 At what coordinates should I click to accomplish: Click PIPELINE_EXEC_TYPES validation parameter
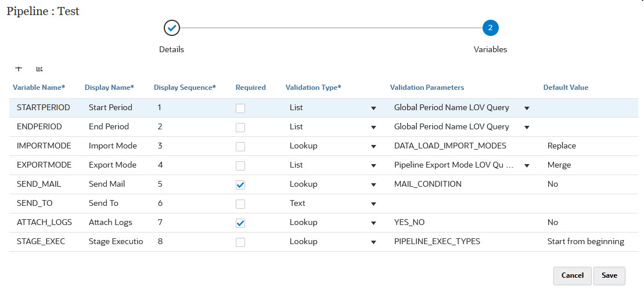[x=437, y=241]
